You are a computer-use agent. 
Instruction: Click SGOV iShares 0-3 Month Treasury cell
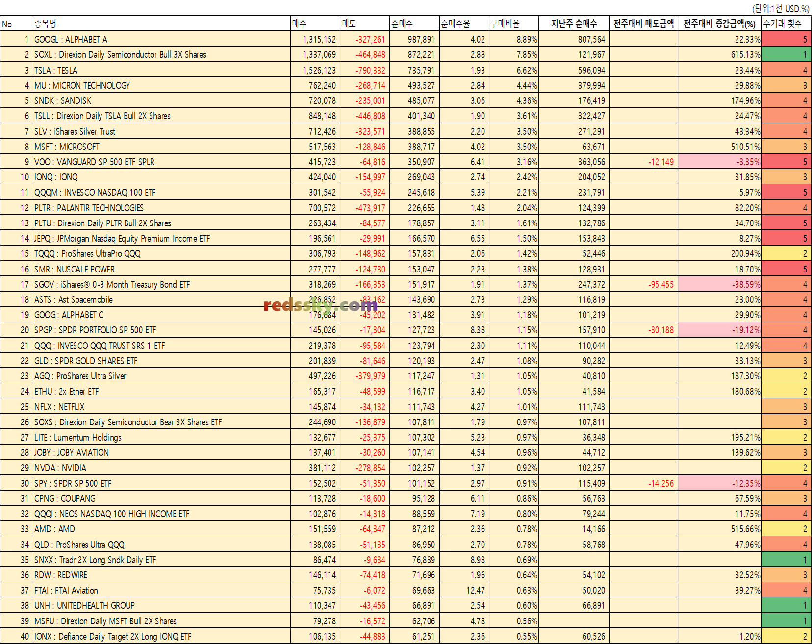[x=162, y=284]
